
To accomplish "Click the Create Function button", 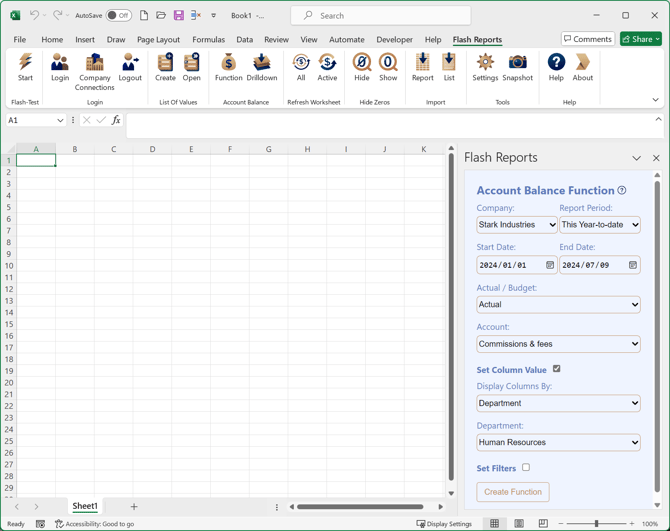I will [513, 492].
